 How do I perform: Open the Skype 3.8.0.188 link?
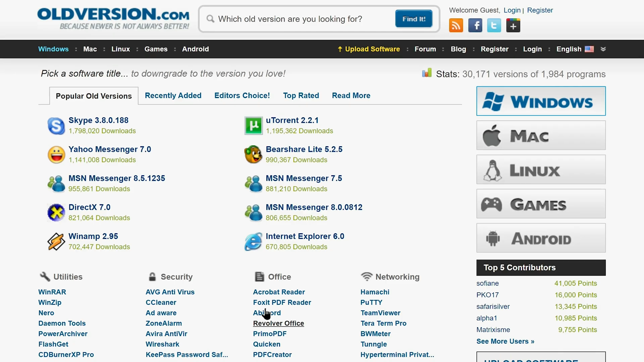point(98,120)
